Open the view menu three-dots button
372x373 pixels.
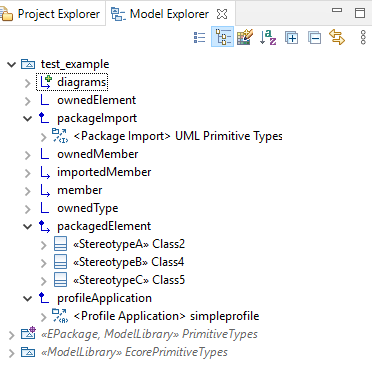(363, 37)
